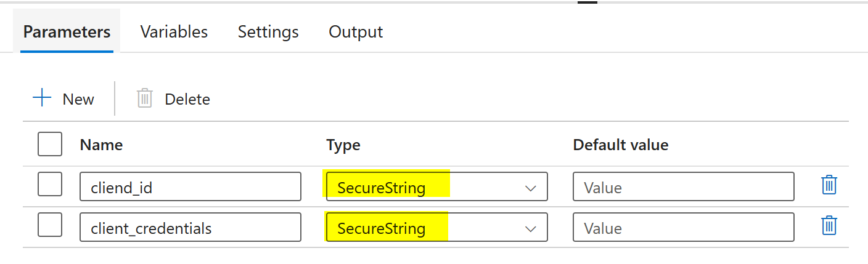Open the Variables tab

pos(174,32)
